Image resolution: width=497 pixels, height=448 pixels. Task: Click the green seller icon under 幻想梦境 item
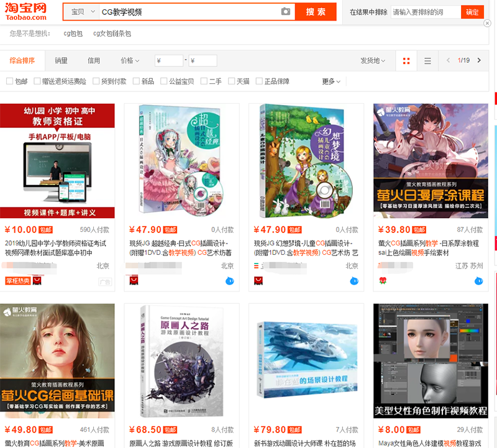(257, 266)
